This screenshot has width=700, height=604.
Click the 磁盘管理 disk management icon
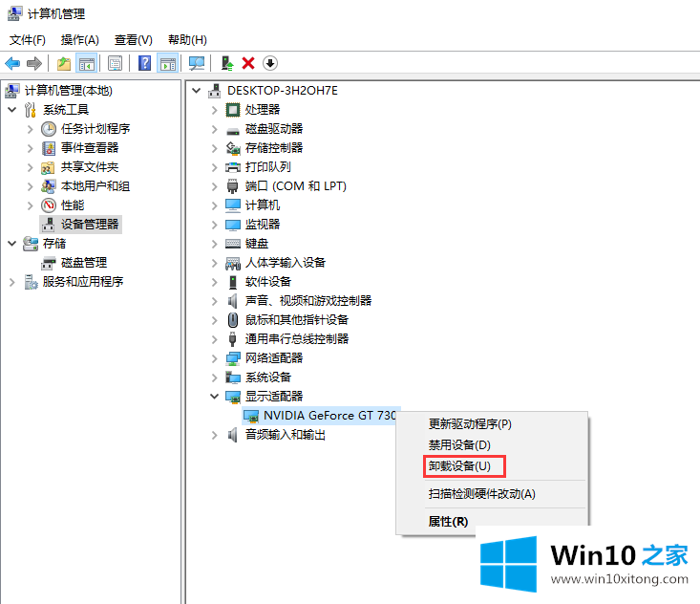point(48,263)
